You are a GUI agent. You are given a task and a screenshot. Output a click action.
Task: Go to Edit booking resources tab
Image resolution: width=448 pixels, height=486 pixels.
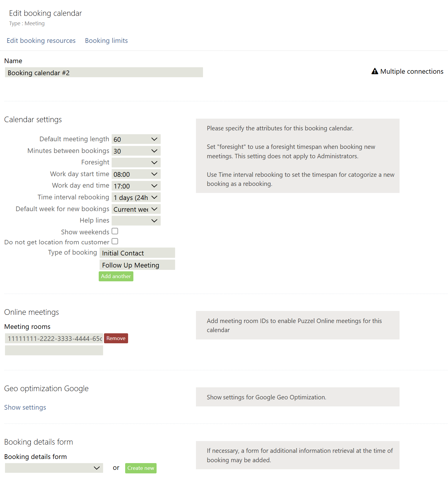[41, 41]
